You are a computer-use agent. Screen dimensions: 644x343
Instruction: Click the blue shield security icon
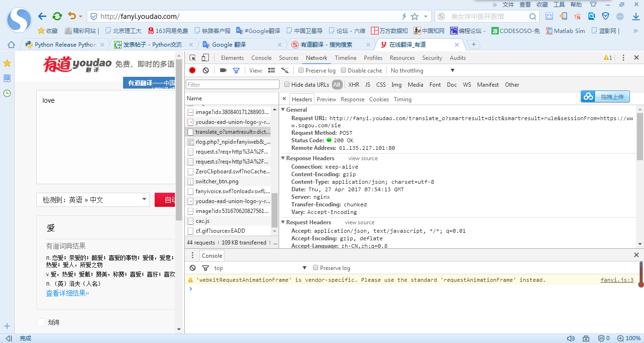coord(606,16)
